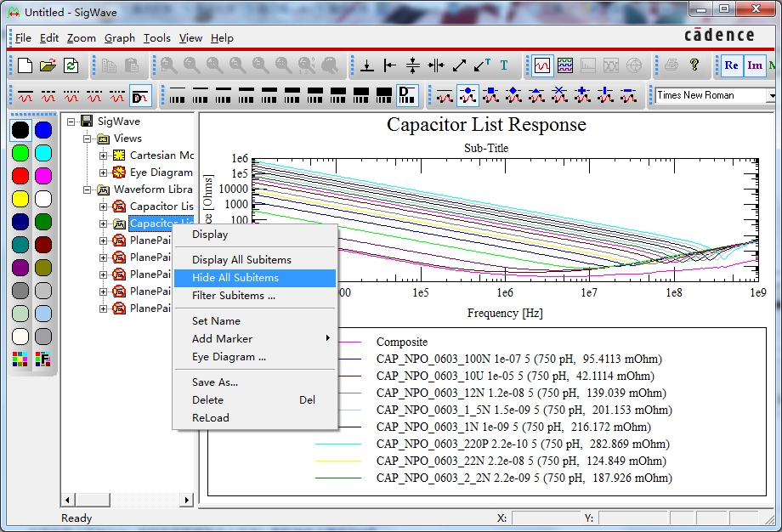782x532 pixels.
Task: Apply plus-shaped symbol markers to the waveform
Action: [582, 95]
